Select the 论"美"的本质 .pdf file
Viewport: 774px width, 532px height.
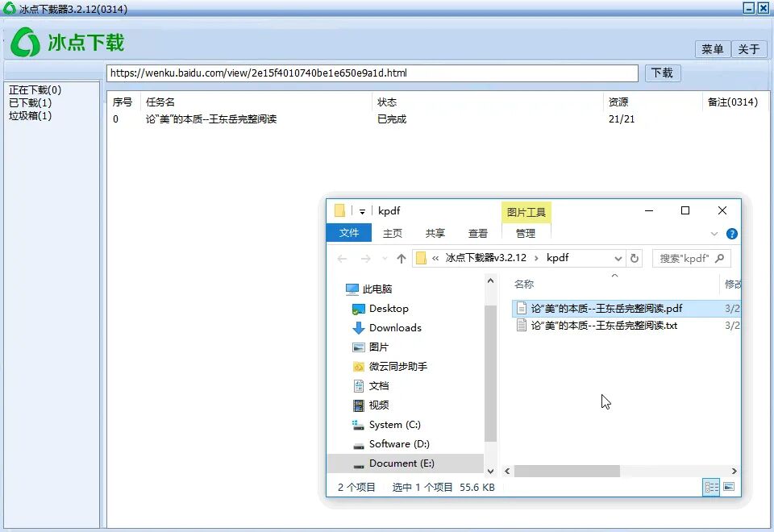coord(606,309)
